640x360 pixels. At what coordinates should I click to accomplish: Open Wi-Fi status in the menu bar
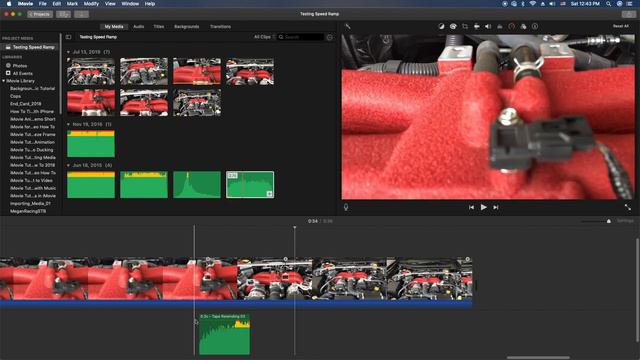(x=533, y=4)
